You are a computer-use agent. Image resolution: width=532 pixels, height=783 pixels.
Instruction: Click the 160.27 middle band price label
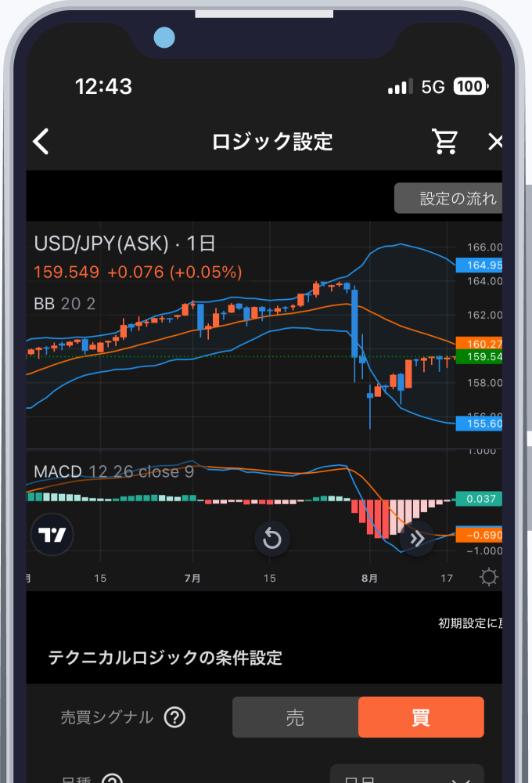(479, 344)
